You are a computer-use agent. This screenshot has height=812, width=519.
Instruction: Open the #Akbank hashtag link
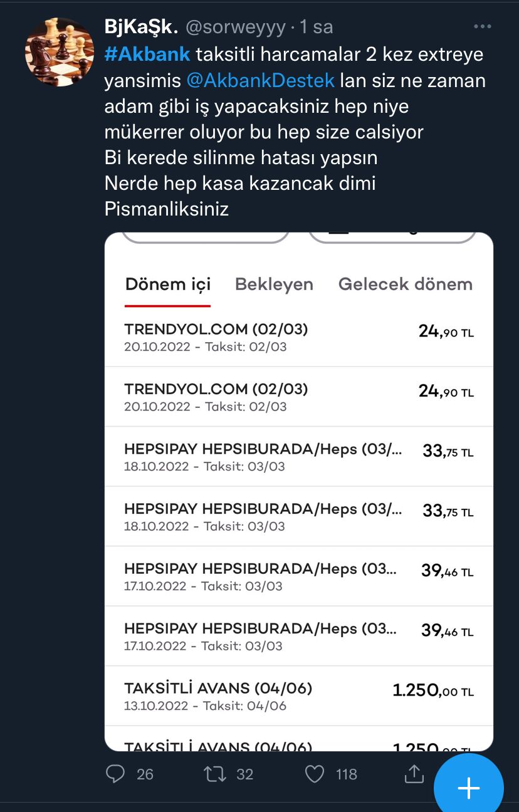(x=147, y=54)
